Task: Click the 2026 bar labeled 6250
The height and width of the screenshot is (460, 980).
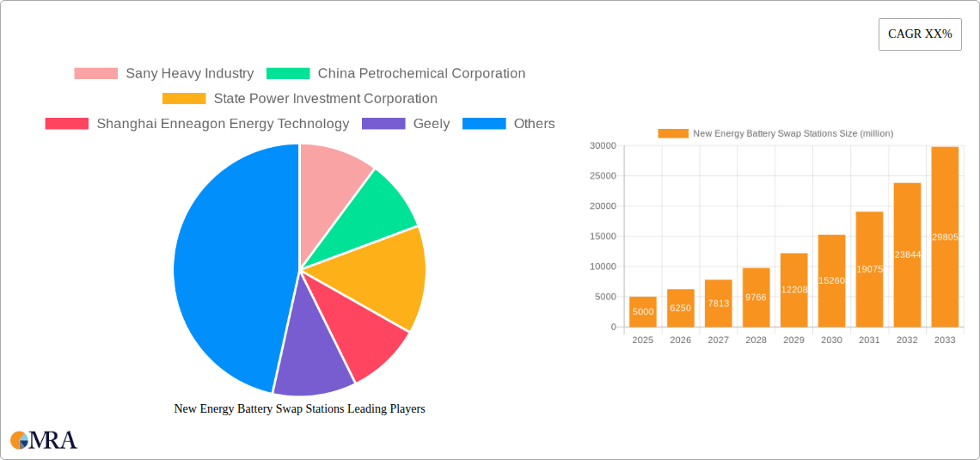Action: click(x=681, y=308)
